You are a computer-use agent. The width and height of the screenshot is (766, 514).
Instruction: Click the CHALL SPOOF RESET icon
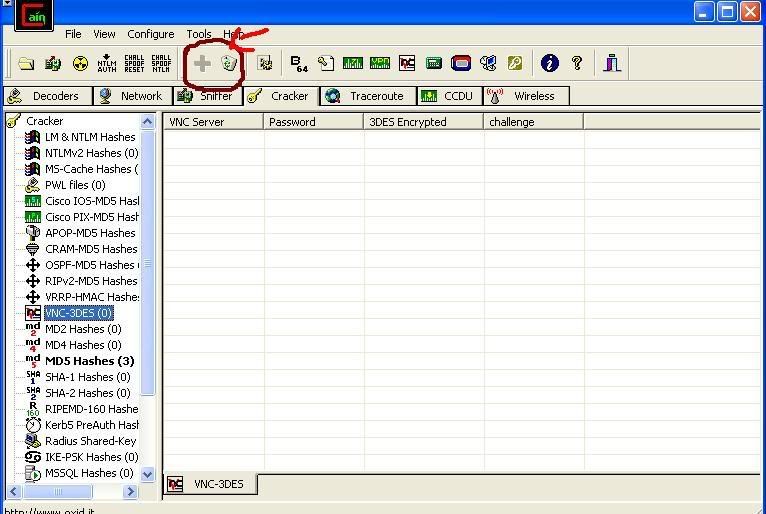coord(134,64)
